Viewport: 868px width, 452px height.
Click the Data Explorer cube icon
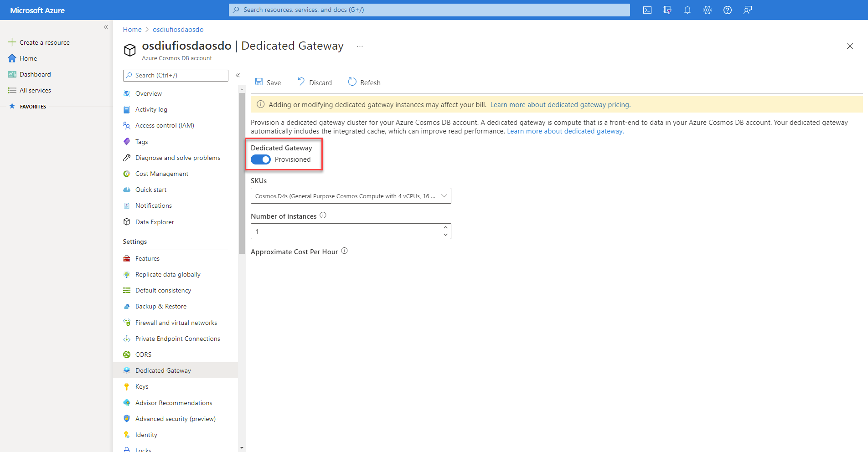tap(127, 222)
